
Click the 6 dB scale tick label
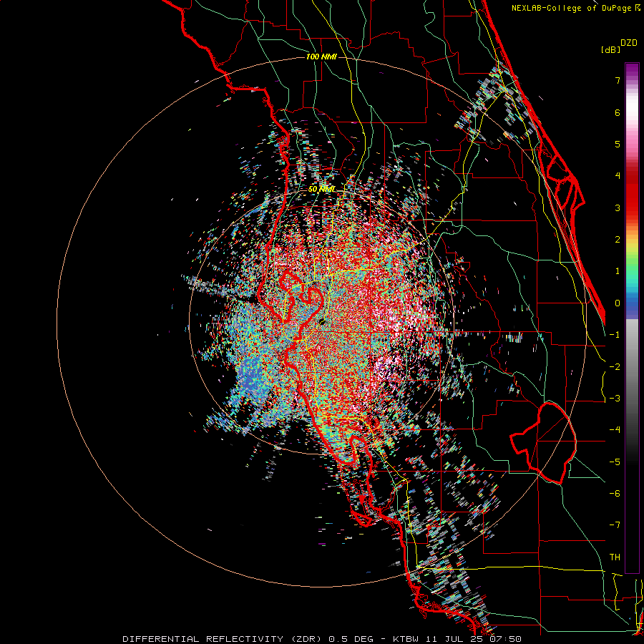[618, 112]
